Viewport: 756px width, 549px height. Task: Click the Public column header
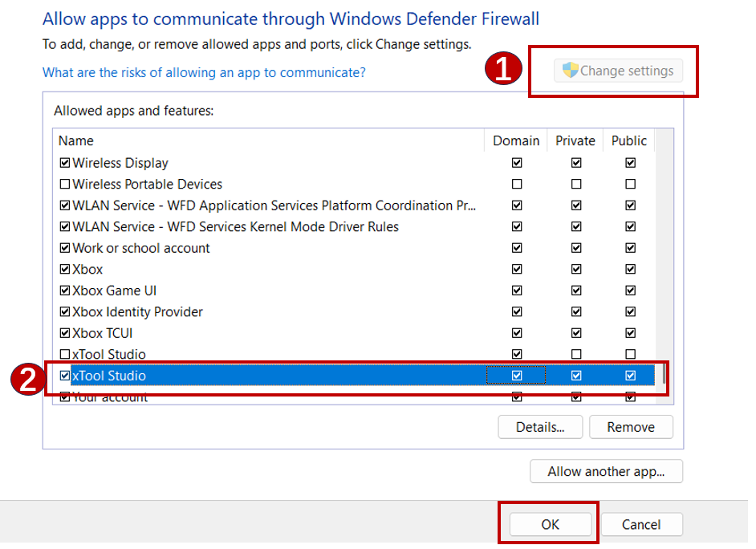click(x=628, y=140)
